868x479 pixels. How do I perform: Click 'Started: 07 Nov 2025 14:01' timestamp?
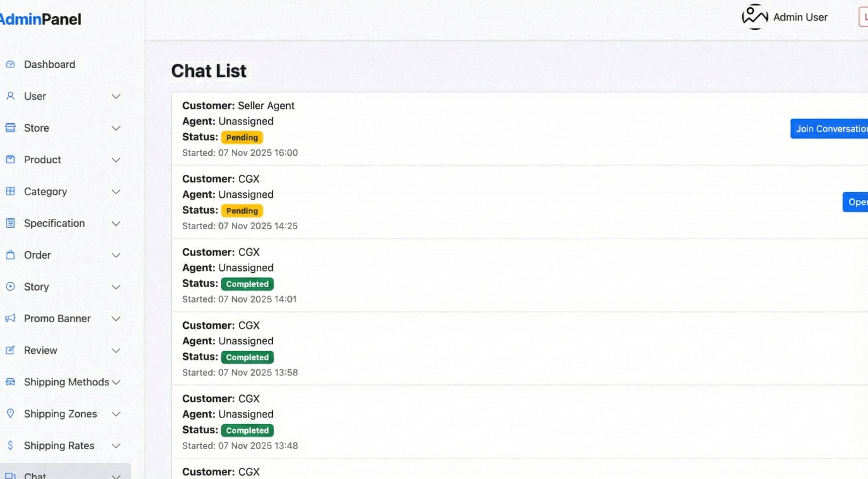click(239, 299)
